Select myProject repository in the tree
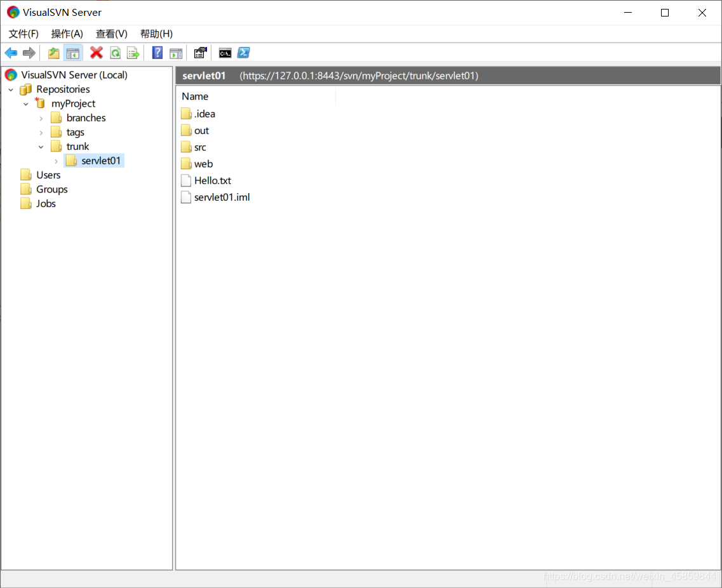Viewport: 722px width, 588px height. tap(73, 104)
